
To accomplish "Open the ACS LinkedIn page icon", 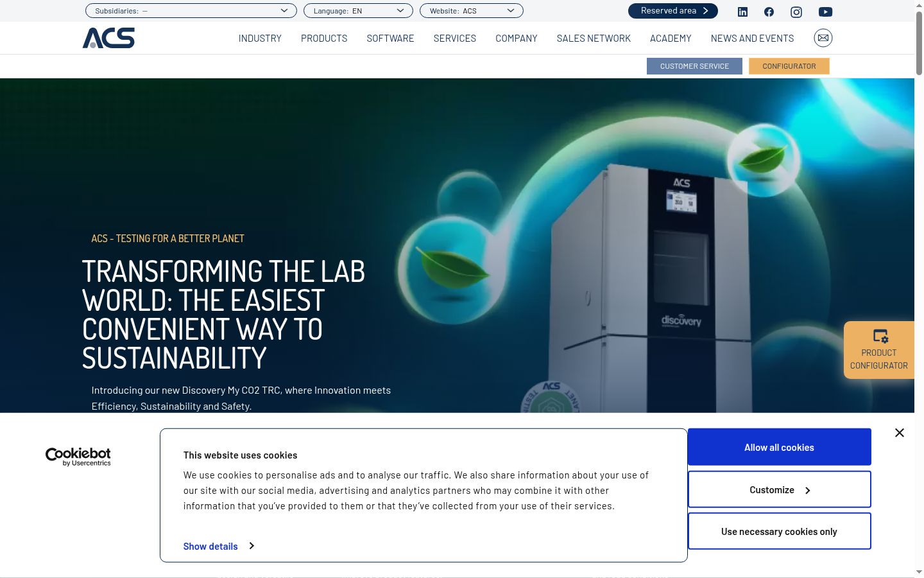I will coord(742,12).
